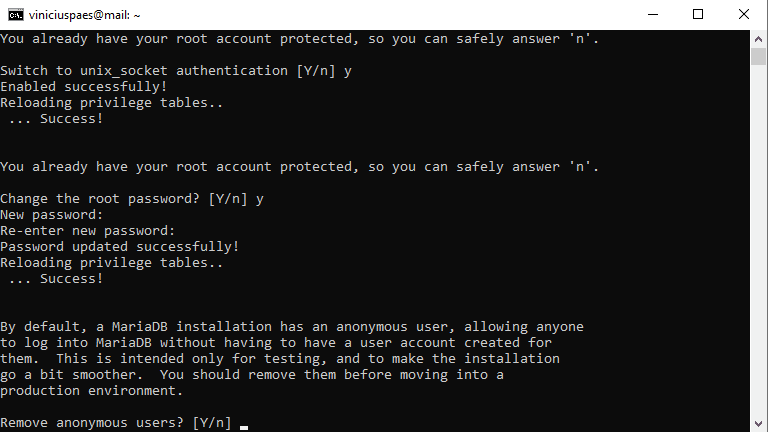The image size is (768, 432).
Task: Click the 'Change the root password? [Y/n] y' line
Action: coord(132,199)
